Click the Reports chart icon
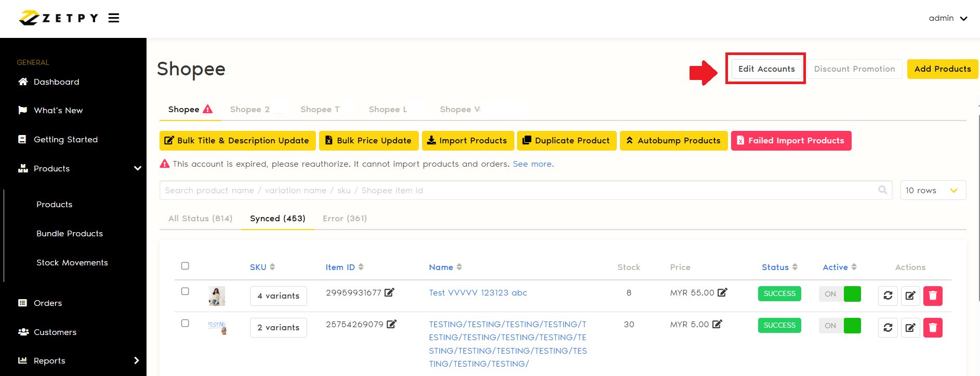This screenshot has width=980, height=376. [x=22, y=360]
